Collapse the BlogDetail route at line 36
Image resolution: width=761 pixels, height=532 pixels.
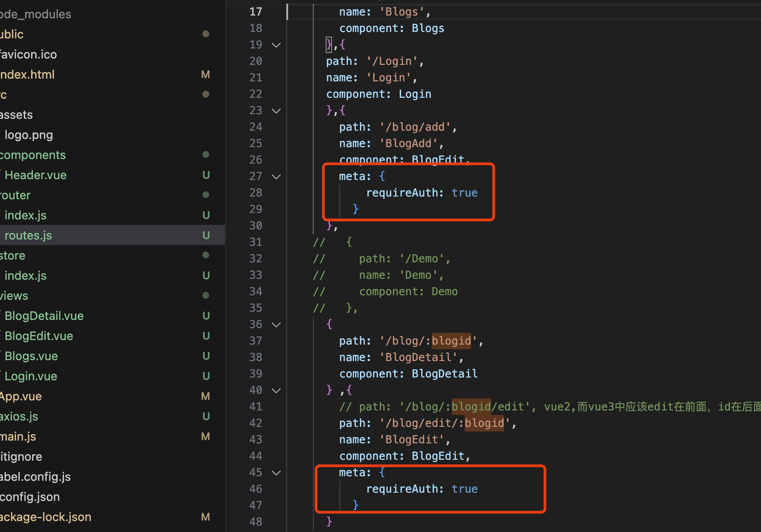click(276, 325)
